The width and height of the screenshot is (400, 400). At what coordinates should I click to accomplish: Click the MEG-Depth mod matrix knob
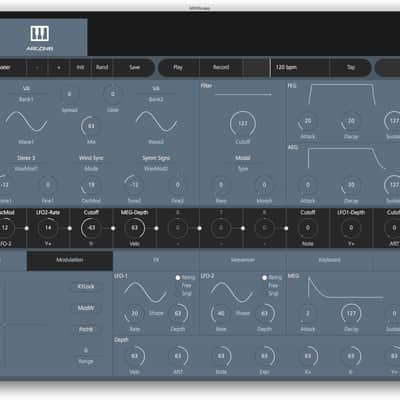[x=134, y=228]
